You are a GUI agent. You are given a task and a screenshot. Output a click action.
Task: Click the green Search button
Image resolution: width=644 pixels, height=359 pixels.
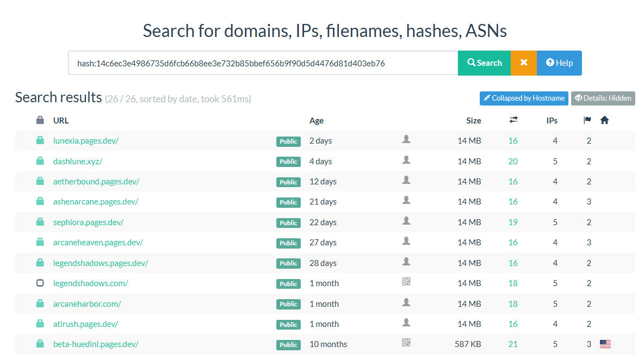pos(484,63)
